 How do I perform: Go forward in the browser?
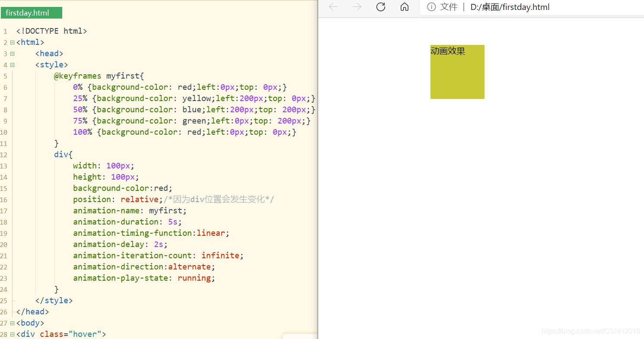[x=357, y=7]
